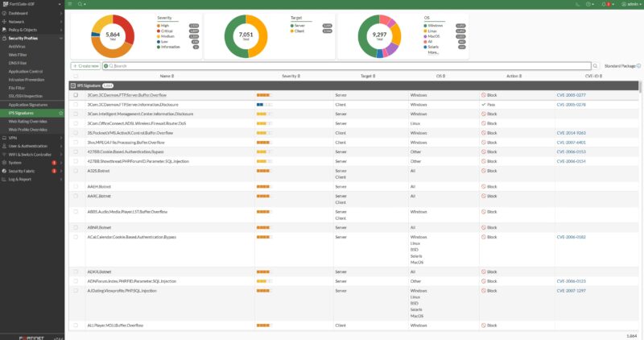This screenshot has width=644, height=340.
Task: Collapse the Security Profiles section chevron
Action: pos(61,38)
